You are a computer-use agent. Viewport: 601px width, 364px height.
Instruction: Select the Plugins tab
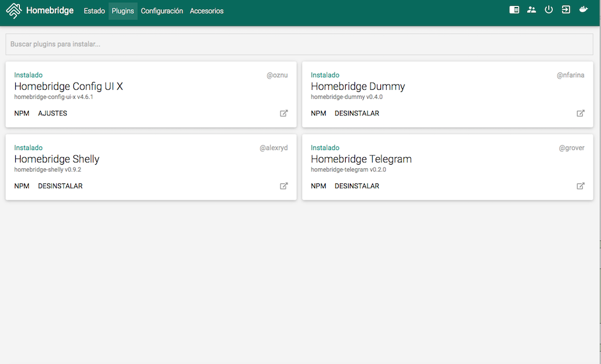(x=123, y=11)
